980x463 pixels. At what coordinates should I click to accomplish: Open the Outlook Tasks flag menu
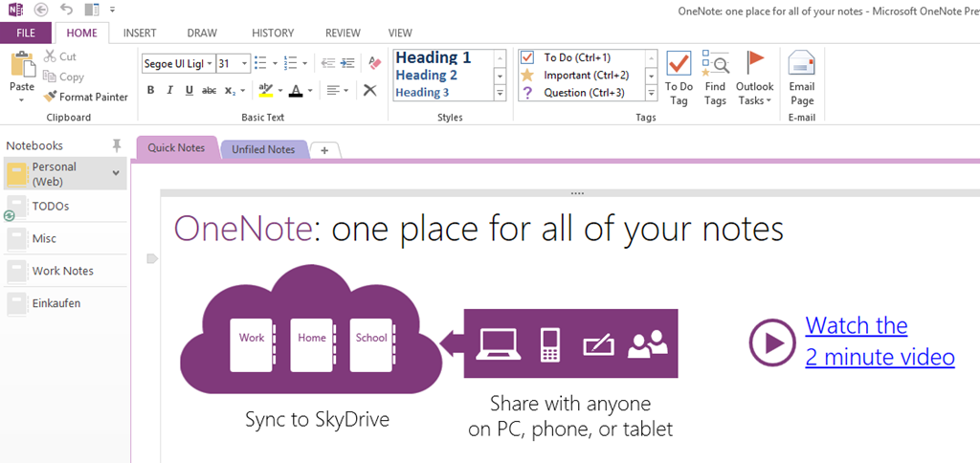click(755, 78)
